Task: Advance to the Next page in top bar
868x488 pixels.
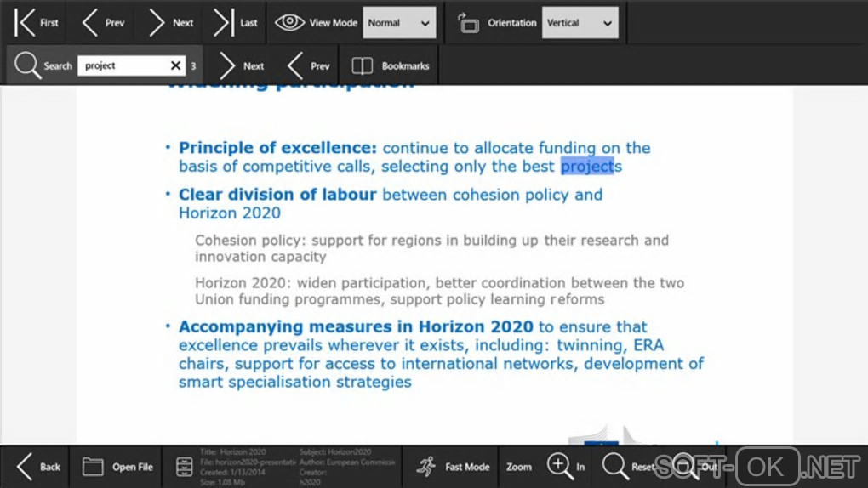Action: 171,23
